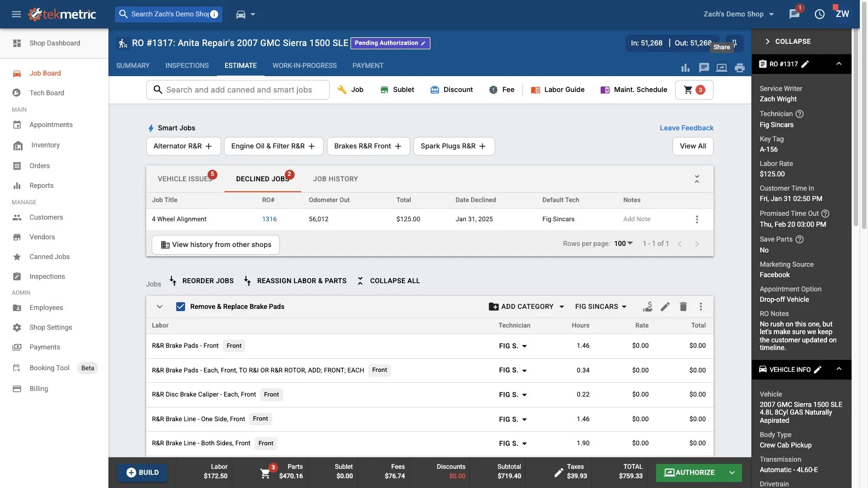The image size is (868, 488).
Task: Click Add Note for 4 Wheel Alignment
Action: 636,219
